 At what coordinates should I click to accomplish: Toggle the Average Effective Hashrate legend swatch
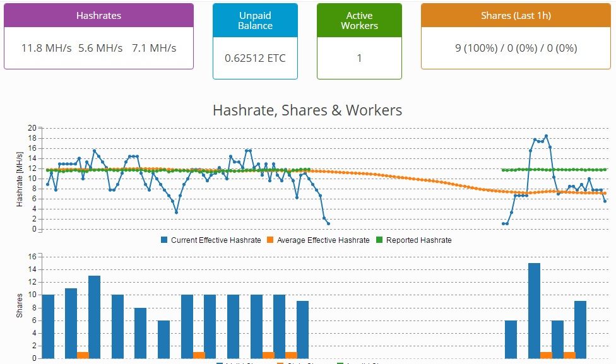[270, 240]
